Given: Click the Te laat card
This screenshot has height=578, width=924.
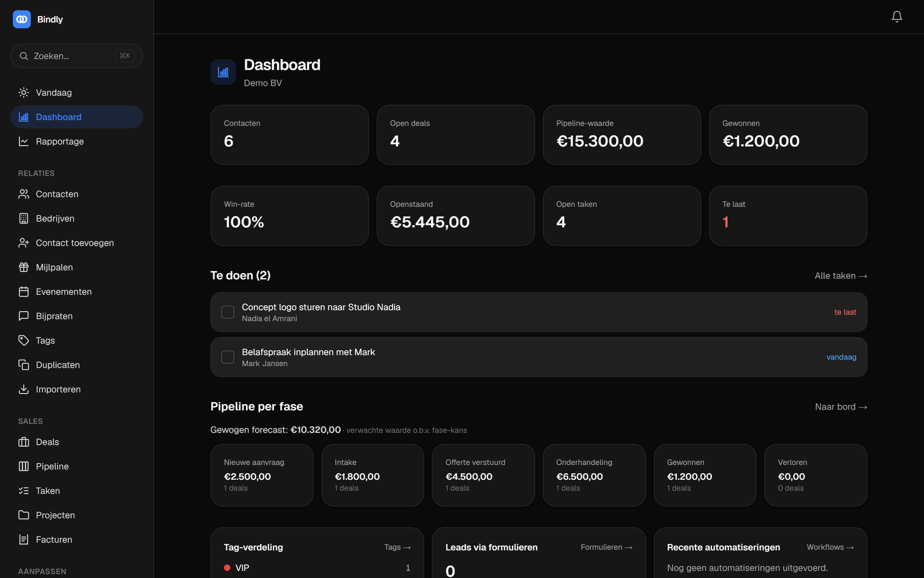Looking at the screenshot, I should tap(788, 216).
